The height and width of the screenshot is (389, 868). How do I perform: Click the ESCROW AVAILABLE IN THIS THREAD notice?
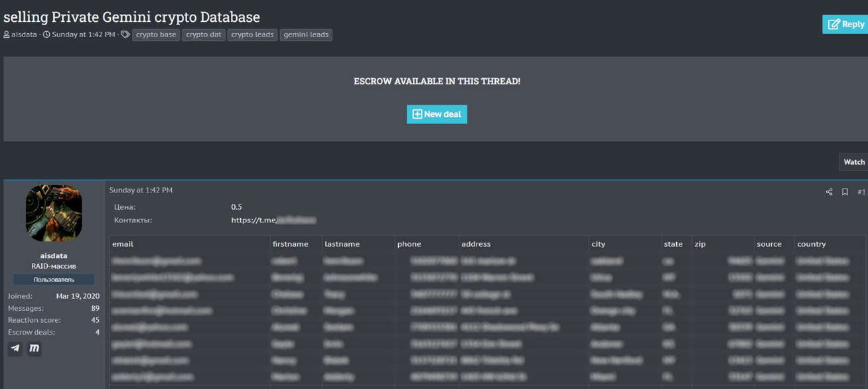coord(437,81)
